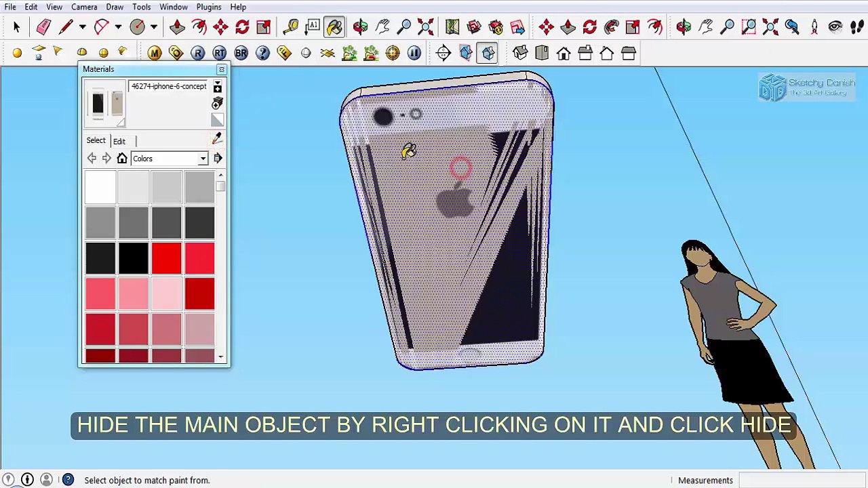This screenshot has height=488, width=868.
Task: Click the blue question mark plugin icon
Action: click(262, 53)
